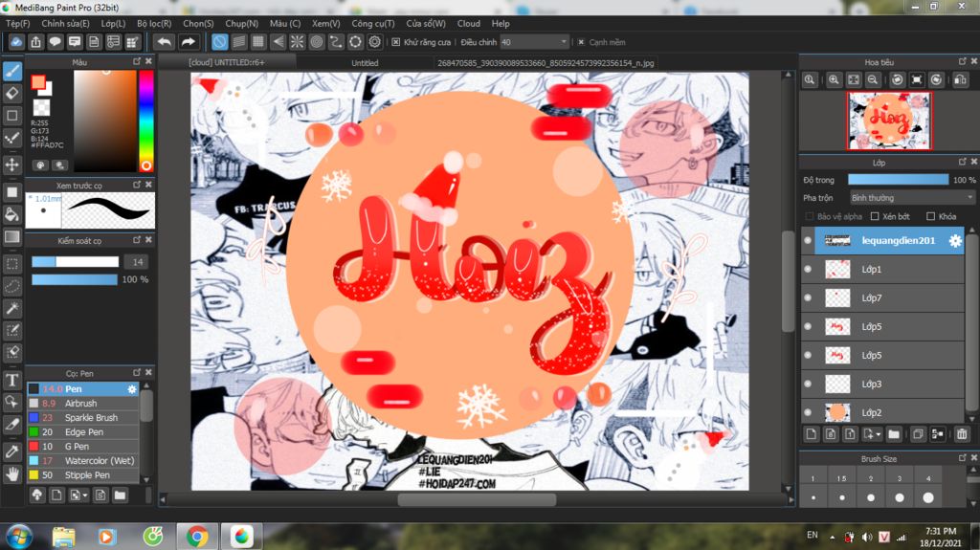
Task: Select the Lớp5 layer below Lớp7
Action: click(883, 327)
